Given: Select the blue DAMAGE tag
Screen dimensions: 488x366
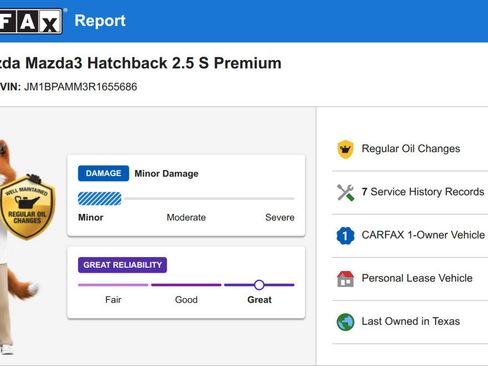Looking at the screenshot, I should [103, 173].
